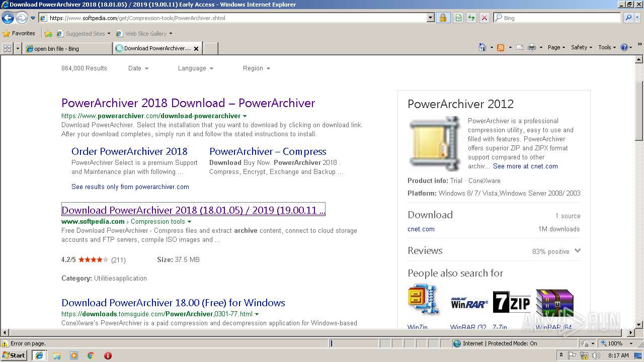Click the cnet.com download source link
The image size is (644, 362).
[421, 229]
